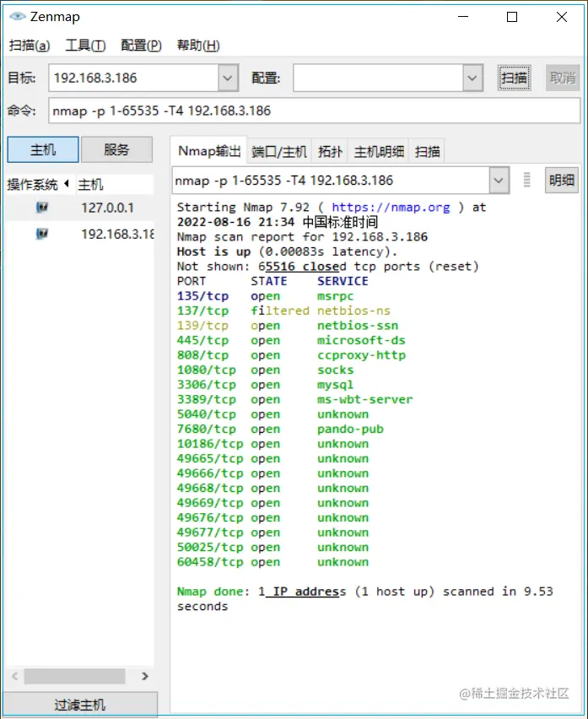Open the 工具(T) menu
The width and height of the screenshot is (588, 719).
point(85,46)
